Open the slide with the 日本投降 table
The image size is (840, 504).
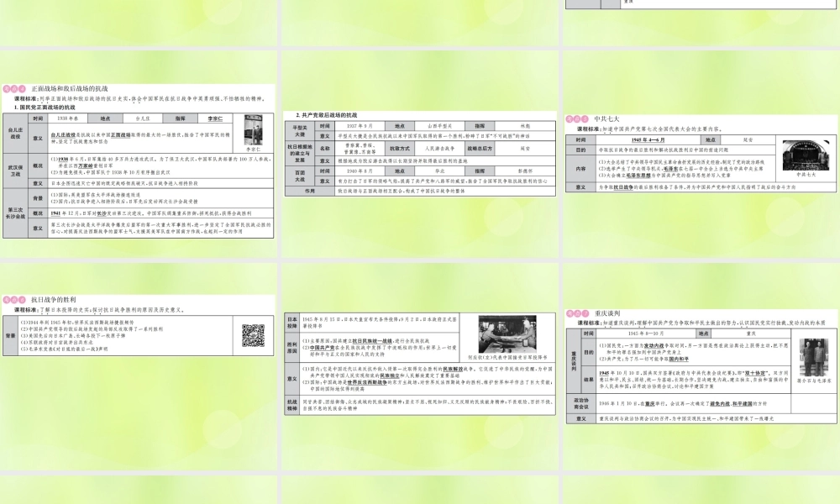click(420, 366)
